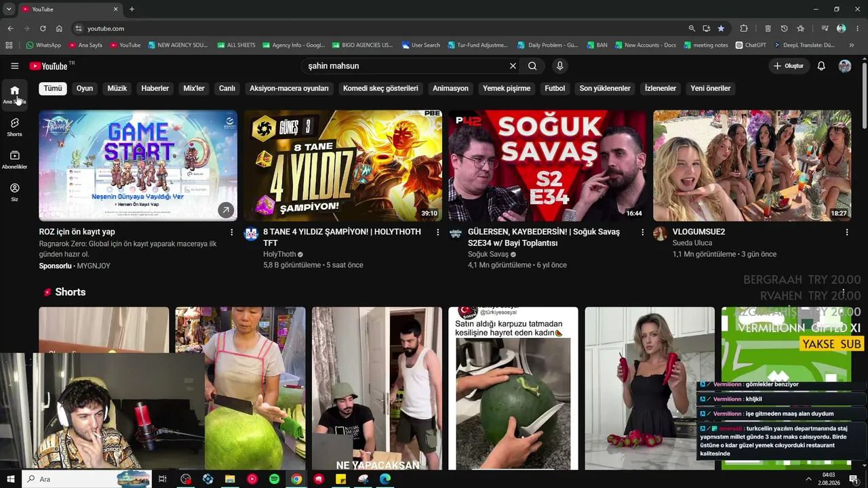Viewport: 868px width, 488px height.
Task: Open Abonelikler in the sidebar
Action: [x=14, y=159]
